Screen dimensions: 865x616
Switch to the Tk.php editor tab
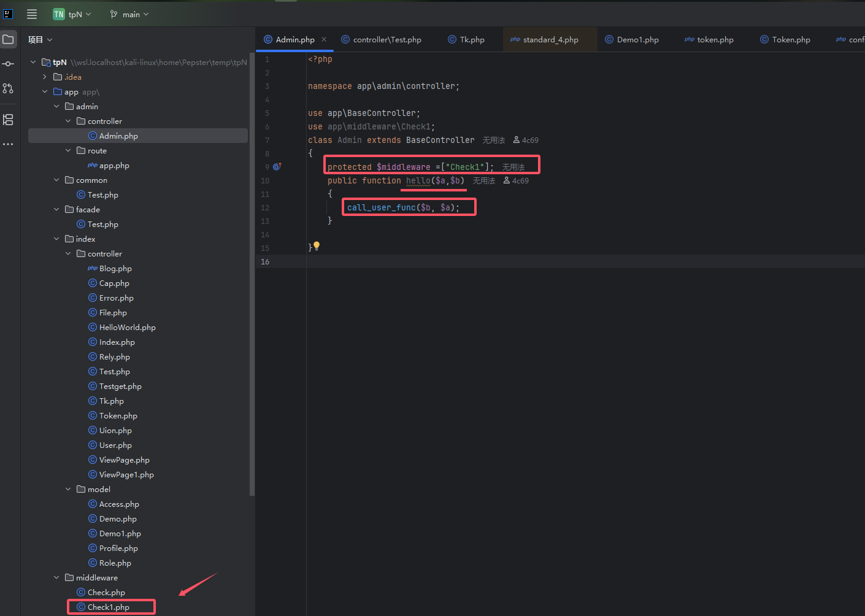pyautogui.click(x=466, y=39)
